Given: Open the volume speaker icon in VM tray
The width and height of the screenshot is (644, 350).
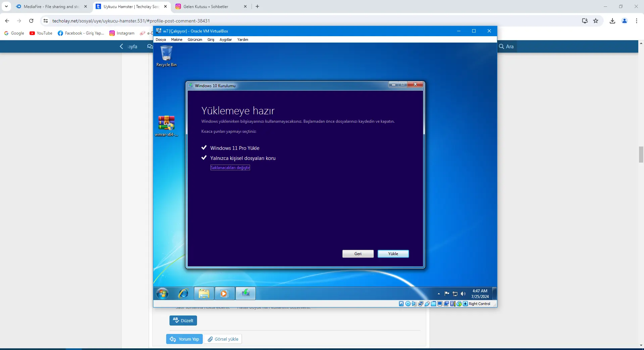Looking at the screenshot, I should tap(463, 294).
